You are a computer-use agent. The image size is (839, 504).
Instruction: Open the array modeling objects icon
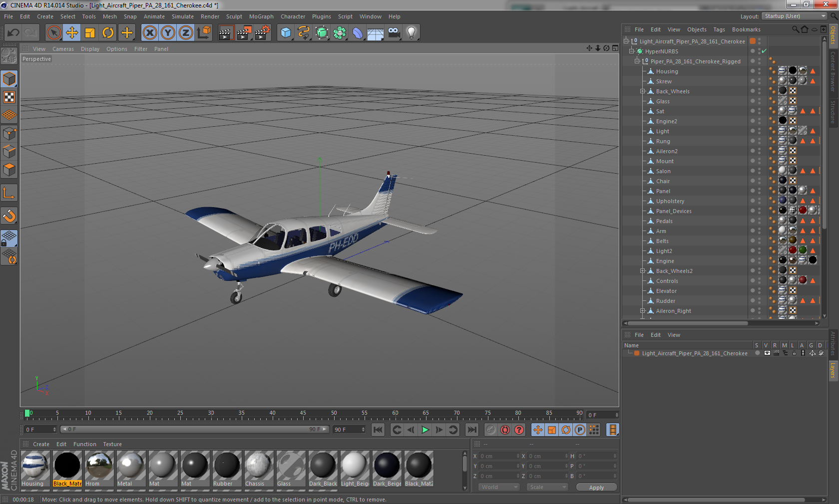click(x=340, y=33)
